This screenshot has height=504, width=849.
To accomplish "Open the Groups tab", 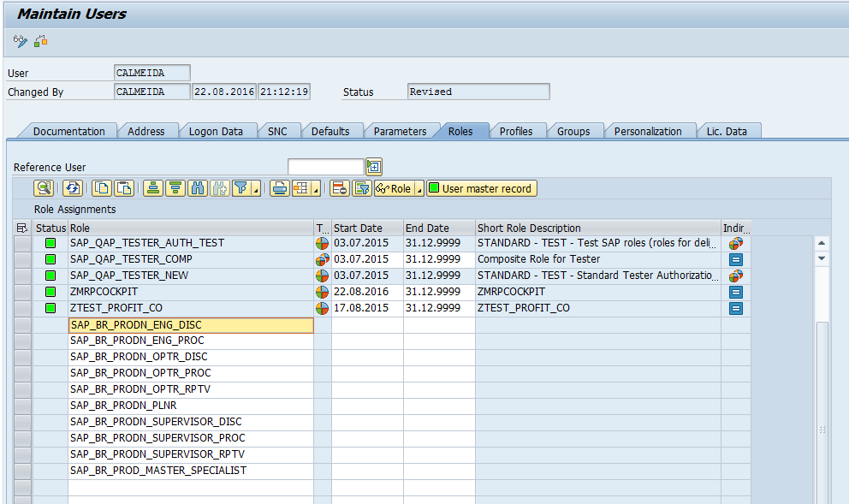I will click(x=573, y=131).
